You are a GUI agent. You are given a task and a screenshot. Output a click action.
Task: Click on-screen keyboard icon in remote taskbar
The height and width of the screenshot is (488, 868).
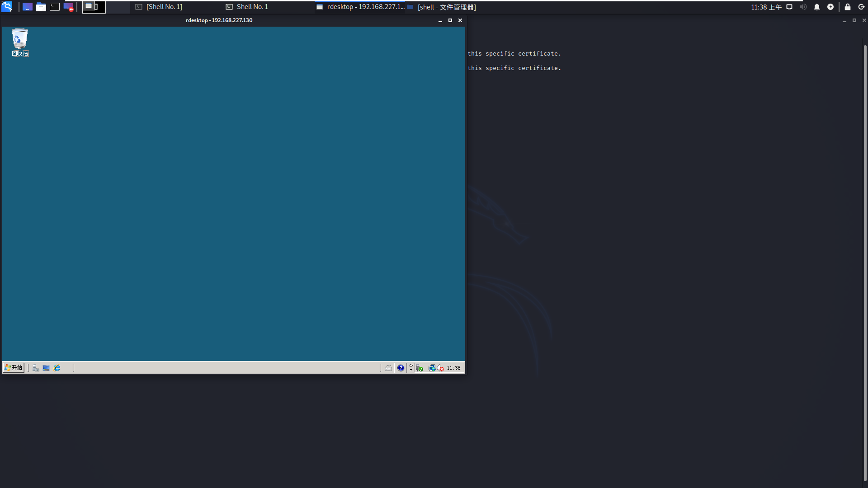(388, 368)
